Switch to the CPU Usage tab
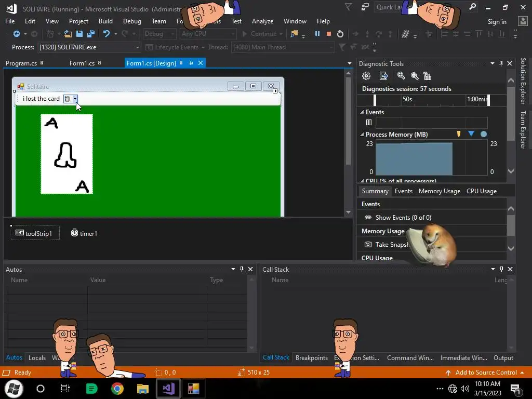 482,191
